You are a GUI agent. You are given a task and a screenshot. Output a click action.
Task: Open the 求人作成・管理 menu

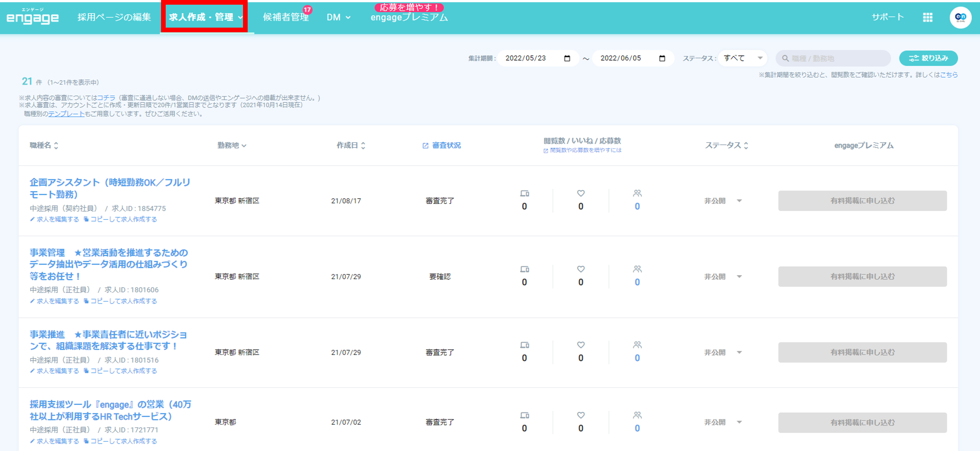[x=205, y=17]
